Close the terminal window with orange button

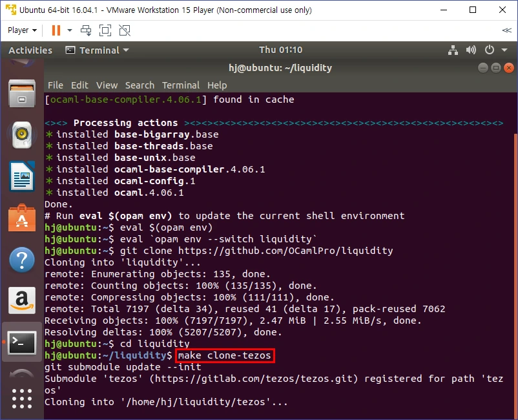(509, 68)
